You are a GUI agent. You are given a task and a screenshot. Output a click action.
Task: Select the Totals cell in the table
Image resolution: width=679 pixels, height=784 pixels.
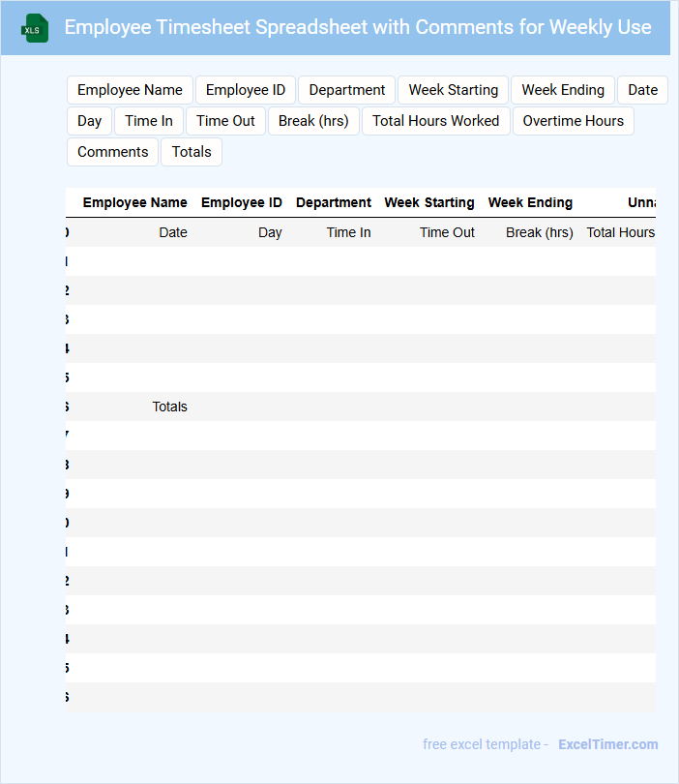(x=169, y=407)
